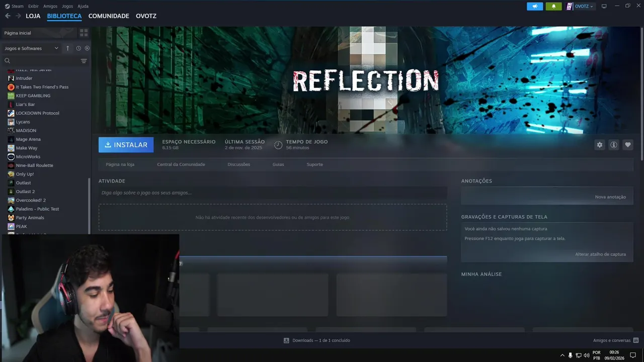644x362 pixels.
Task: Open the taskbar clock and date
Action: [614, 355]
